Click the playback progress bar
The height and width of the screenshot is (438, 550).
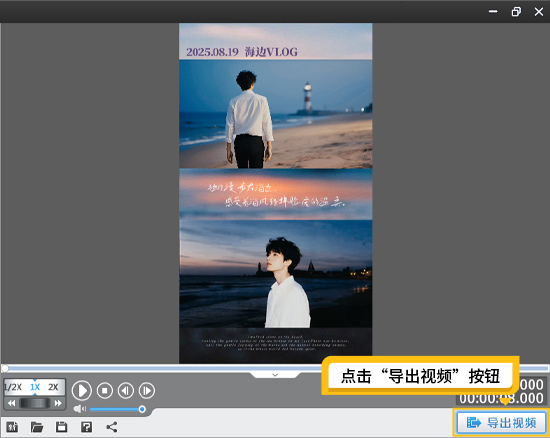[275, 368]
